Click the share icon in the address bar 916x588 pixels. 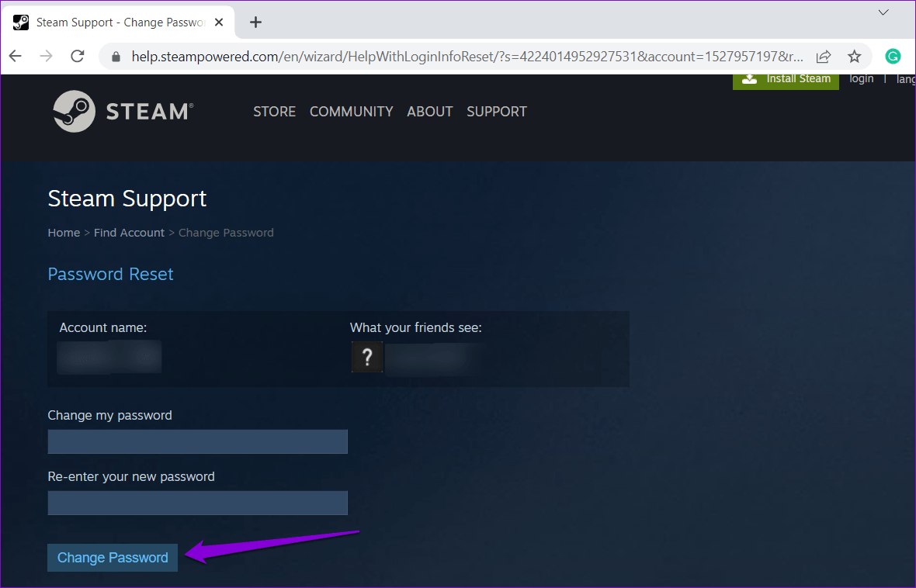click(824, 56)
